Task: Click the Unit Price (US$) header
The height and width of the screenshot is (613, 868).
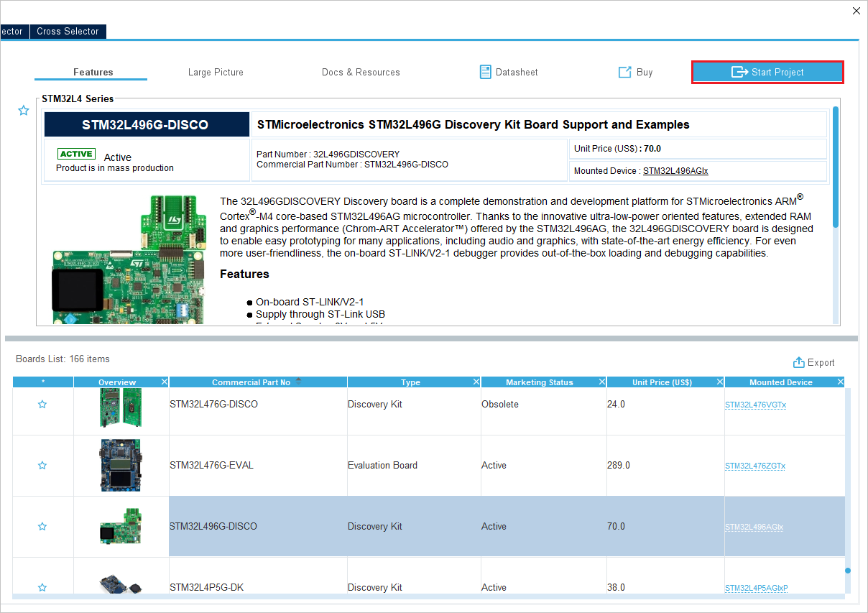Action: coord(662,382)
